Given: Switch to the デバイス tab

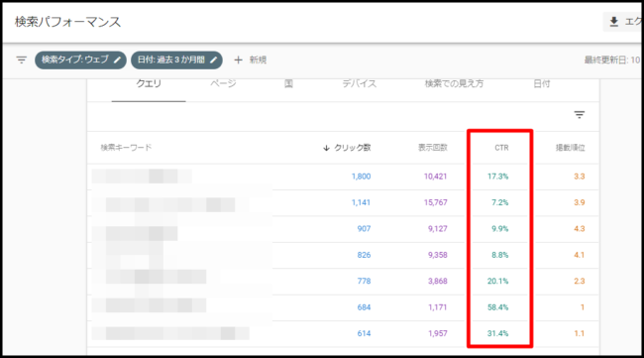Looking at the screenshot, I should (x=360, y=83).
